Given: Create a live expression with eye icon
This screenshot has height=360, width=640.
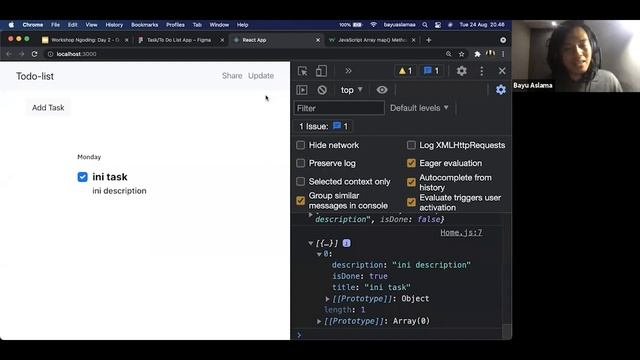Looking at the screenshot, I should pyautogui.click(x=382, y=90).
